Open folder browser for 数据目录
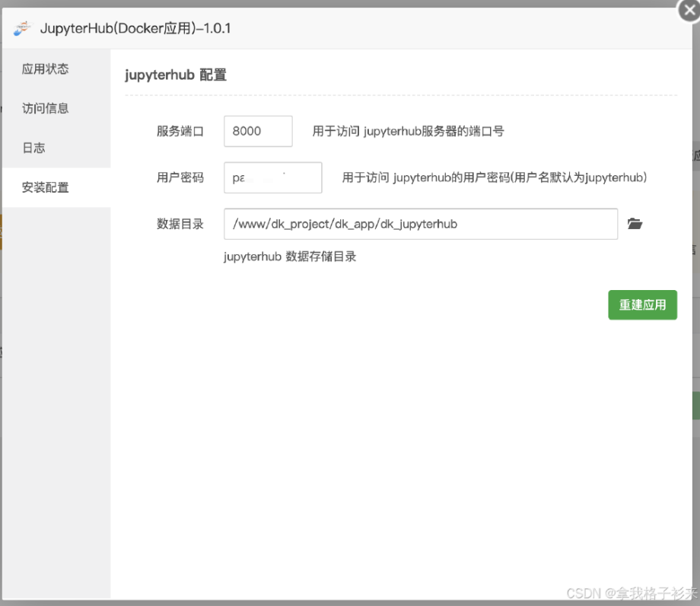Viewport: 700px width, 606px height. pos(635,224)
